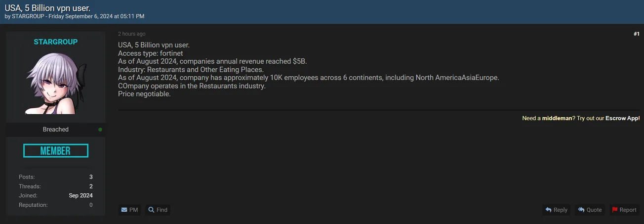Click the green online status dot
The image size is (644, 224).
coord(100,130)
